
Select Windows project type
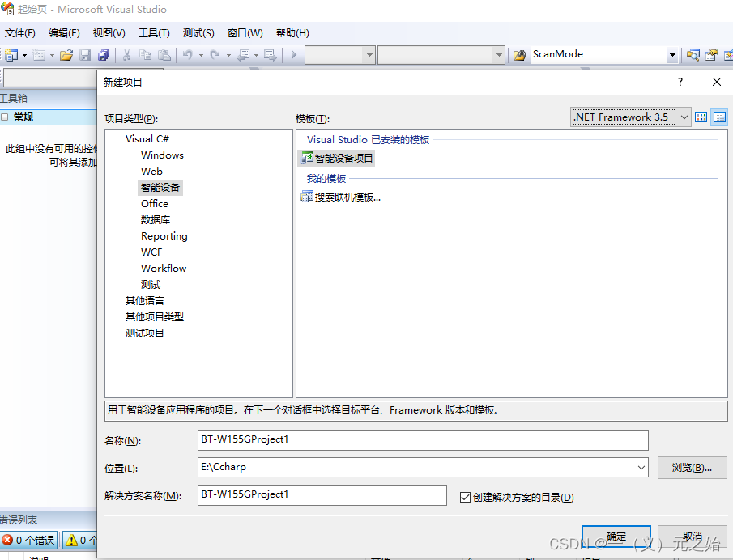point(162,155)
